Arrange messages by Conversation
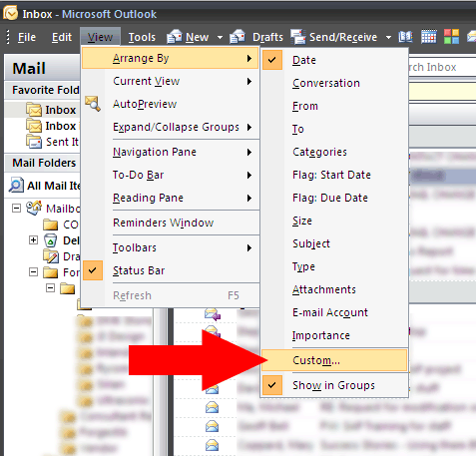Viewport: 476px width, 456px height. coord(334,83)
